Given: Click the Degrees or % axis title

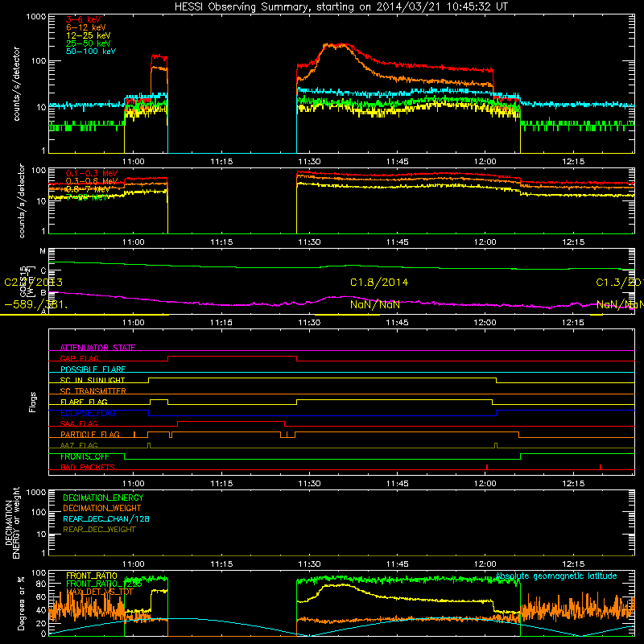Looking at the screenshot, I should 21,603.
